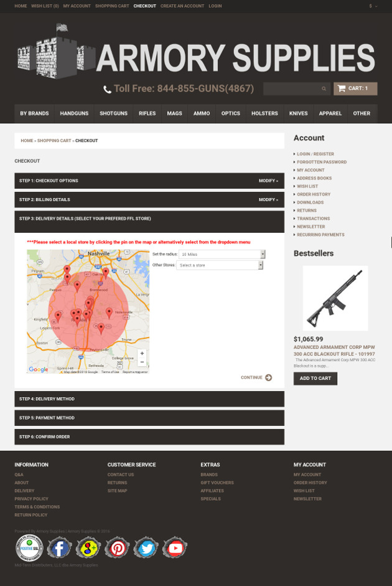Modify Step 1 checkout options
This screenshot has height=586, width=392.
click(268, 181)
